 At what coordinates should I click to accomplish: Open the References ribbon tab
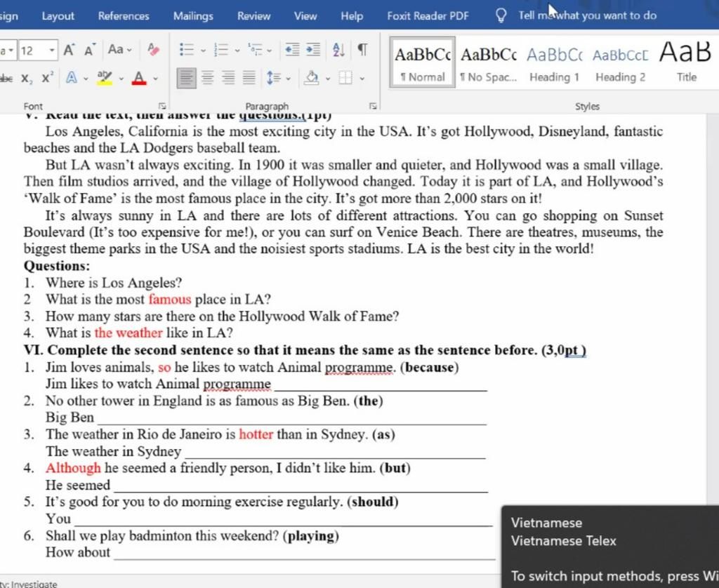click(x=124, y=16)
